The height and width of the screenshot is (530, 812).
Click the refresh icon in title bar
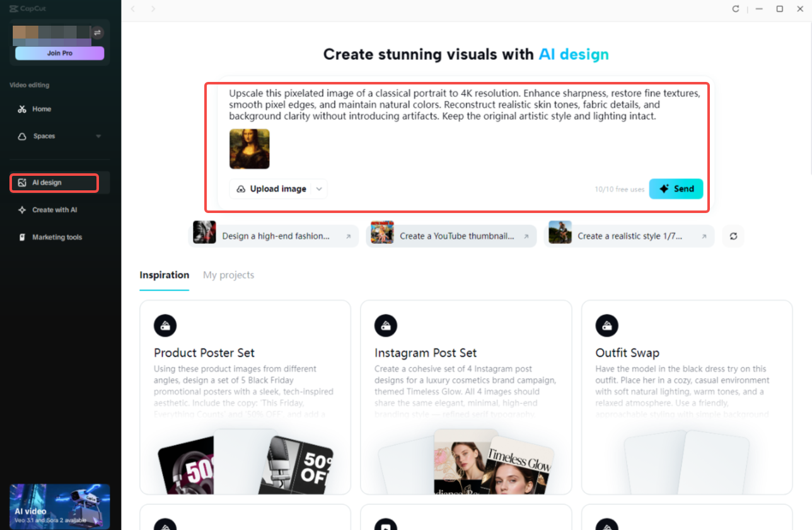(735, 9)
